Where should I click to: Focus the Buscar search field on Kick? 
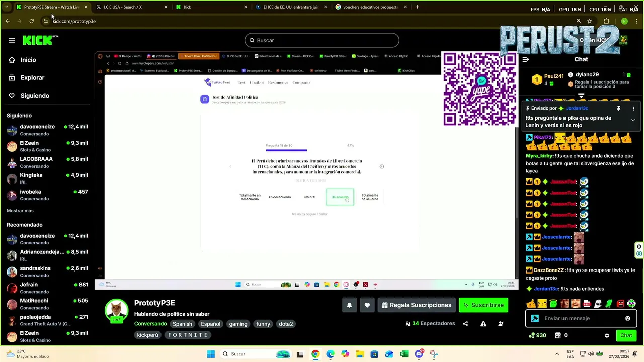[x=322, y=40]
